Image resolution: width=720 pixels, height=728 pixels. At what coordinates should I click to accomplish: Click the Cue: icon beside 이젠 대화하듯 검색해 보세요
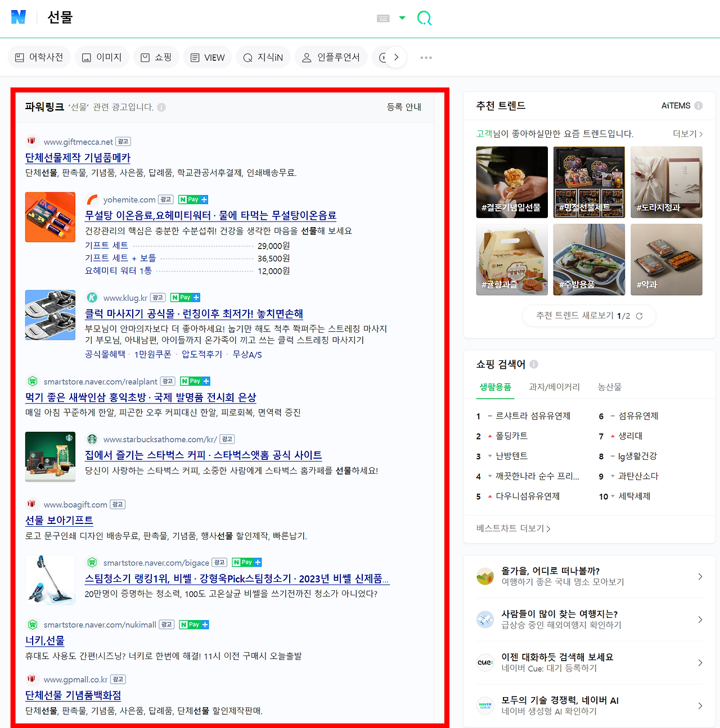click(485, 663)
